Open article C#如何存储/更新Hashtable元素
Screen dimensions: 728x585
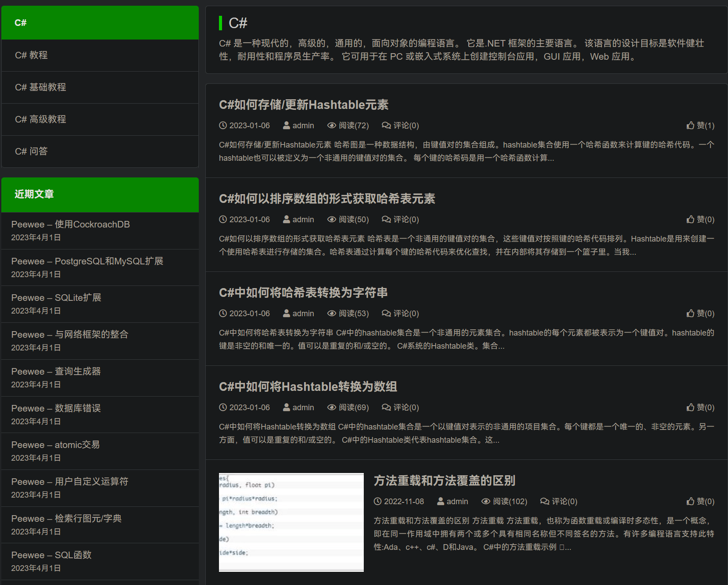[x=304, y=105]
